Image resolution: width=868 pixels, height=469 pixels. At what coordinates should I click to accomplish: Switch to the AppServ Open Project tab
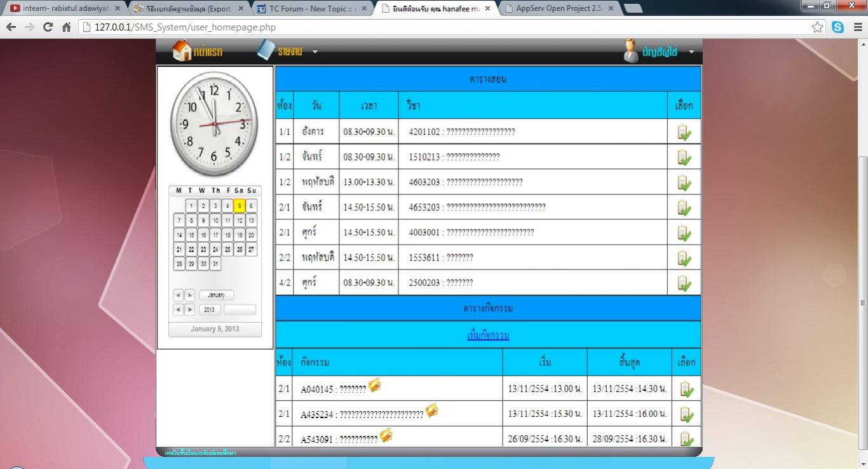coord(560,8)
